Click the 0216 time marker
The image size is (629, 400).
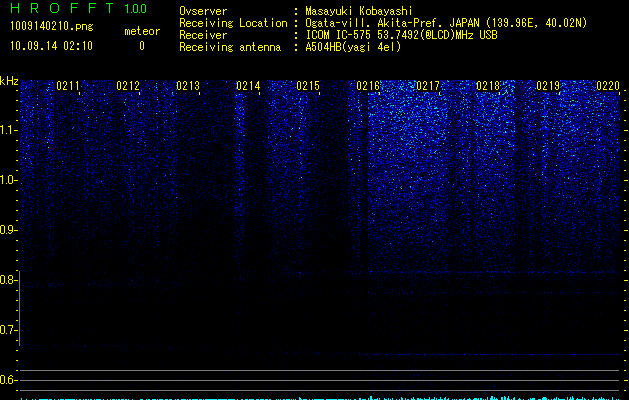pyautogui.click(x=368, y=86)
